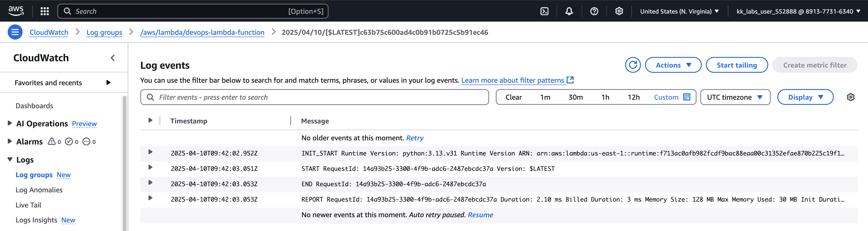Viewport: 868px width, 231px height.
Task: Click the Start tailing button
Action: (x=736, y=65)
